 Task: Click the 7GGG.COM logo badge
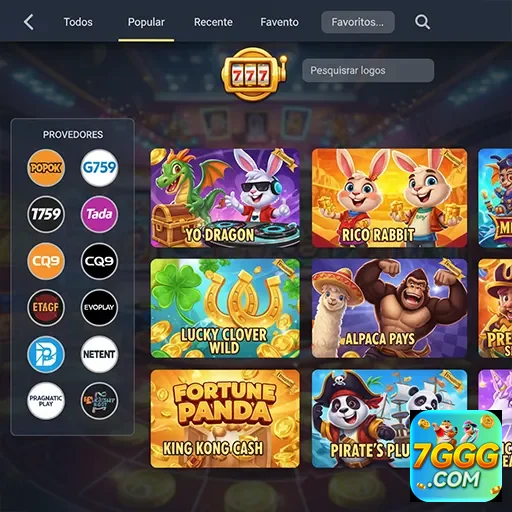(x=456, y=456)
